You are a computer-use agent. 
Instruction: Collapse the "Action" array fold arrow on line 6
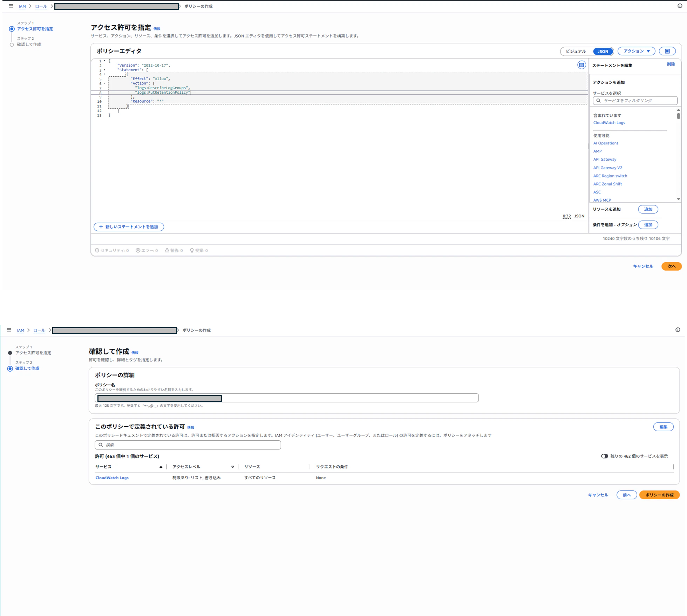104,83
